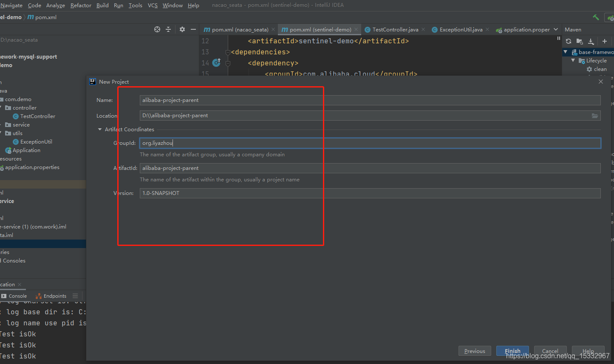Viewport: 614px width, 364px height.
Task: Click the Maven panel title
Action: click(x=573, y=29)
